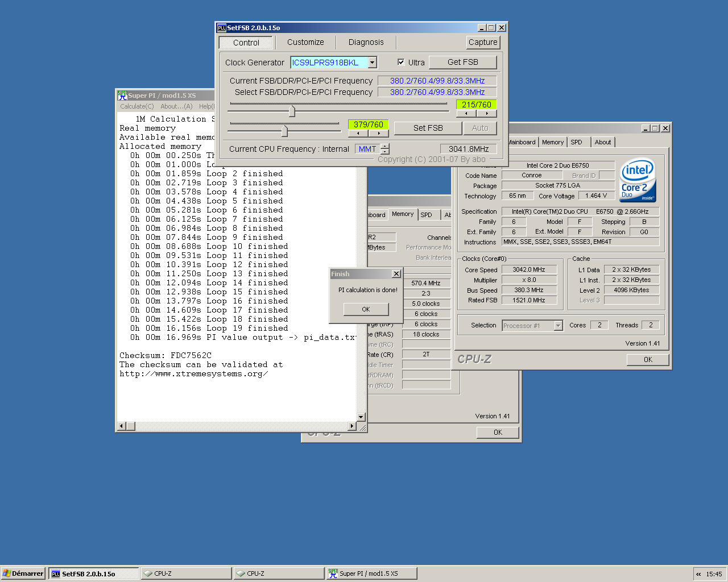728x582 pixels.
Task: Open Mainboard tab in front CPU-Z
Action: point(522,142)
